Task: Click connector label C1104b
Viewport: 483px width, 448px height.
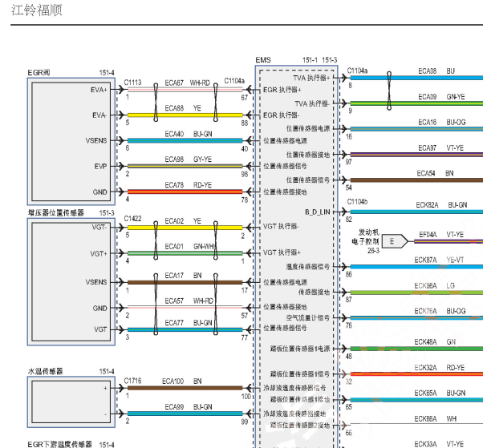Action: pyautogui.click(x=357, y=202)
